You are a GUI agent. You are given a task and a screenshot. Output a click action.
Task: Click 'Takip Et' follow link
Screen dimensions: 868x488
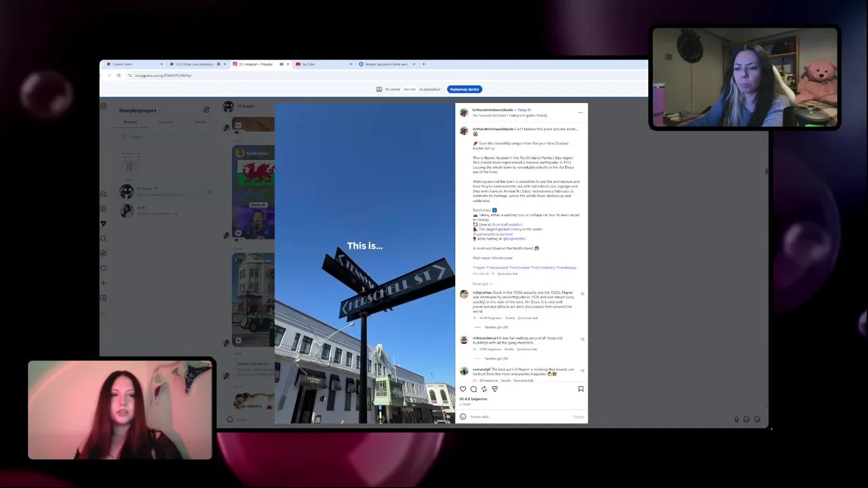pos(524,110)
